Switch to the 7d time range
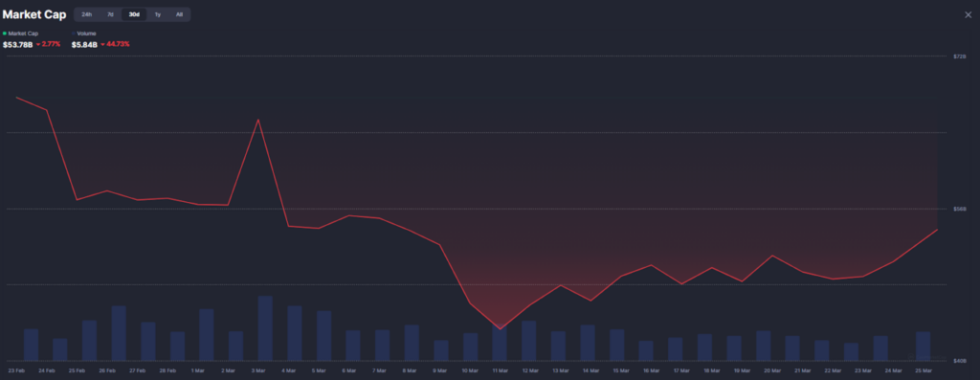The height and width of the screenshot is (380, 980). click(x=110, y=14)
